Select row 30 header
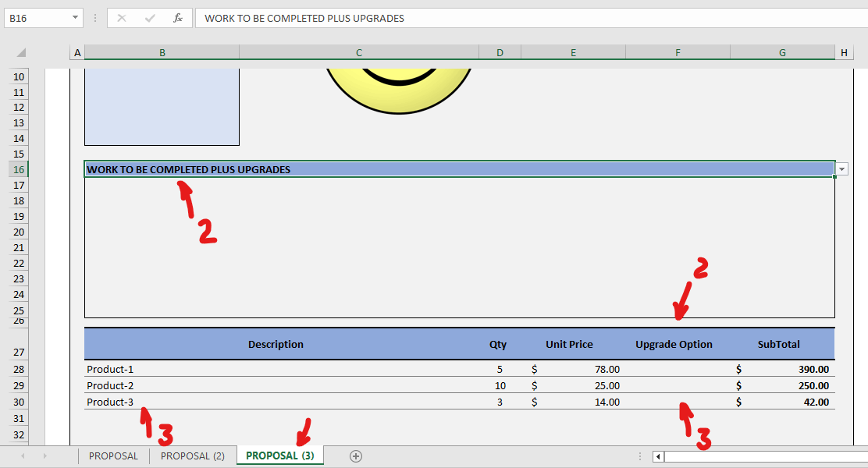 19,402
